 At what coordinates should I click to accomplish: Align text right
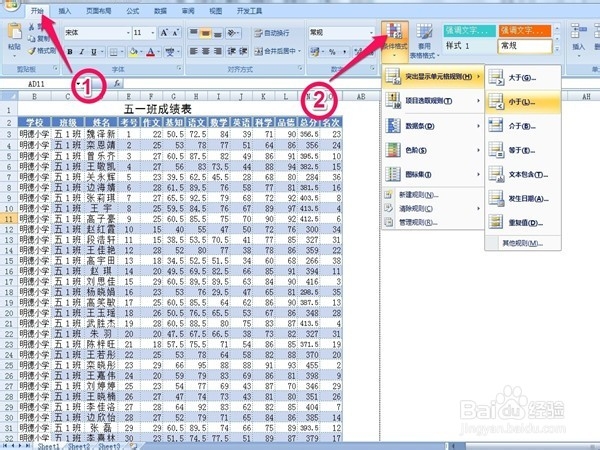218,51
